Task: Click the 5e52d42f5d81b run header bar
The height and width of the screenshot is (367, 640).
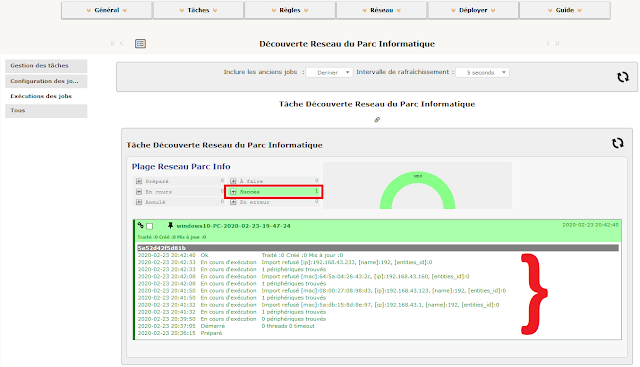Action: [378, 248]
